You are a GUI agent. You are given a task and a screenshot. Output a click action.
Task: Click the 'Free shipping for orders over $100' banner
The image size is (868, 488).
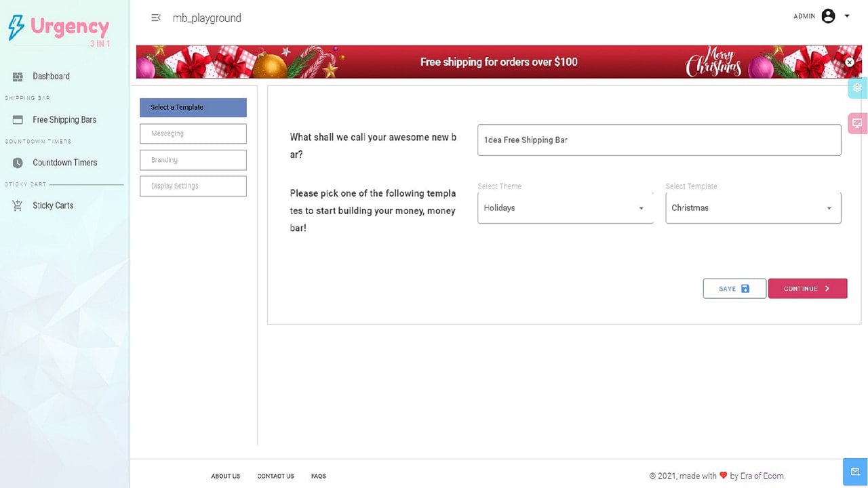click(499, 62)
